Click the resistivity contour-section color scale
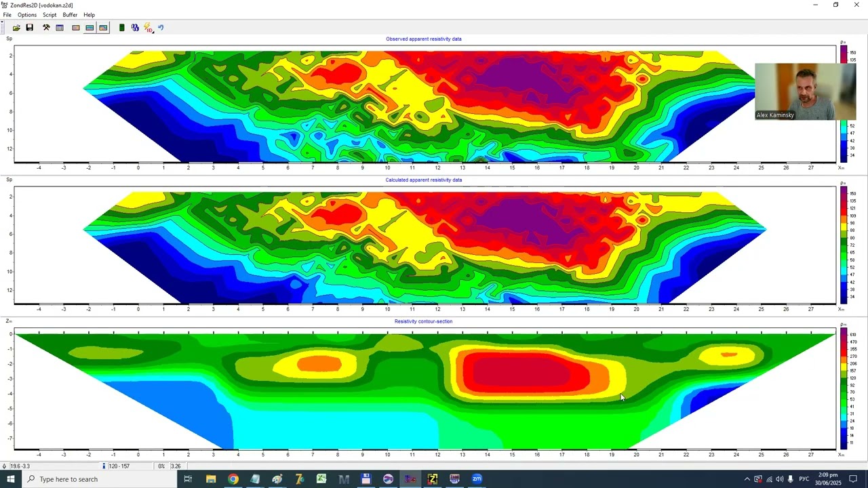Viewport: 868px width, 488px height. click(845, 390)
